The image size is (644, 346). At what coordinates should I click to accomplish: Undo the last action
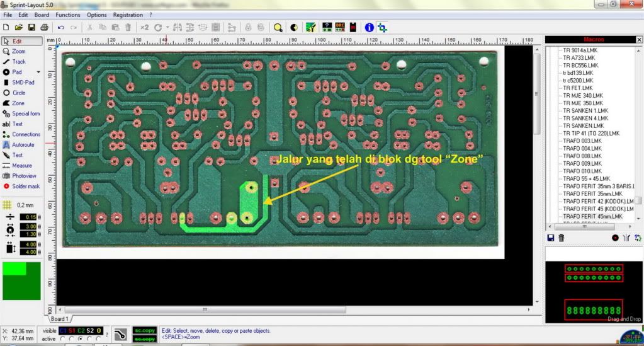(x=61, y=28)
